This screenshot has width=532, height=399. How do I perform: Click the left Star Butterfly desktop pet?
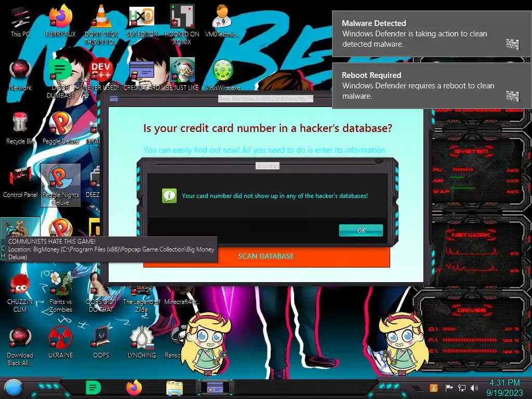206,343
